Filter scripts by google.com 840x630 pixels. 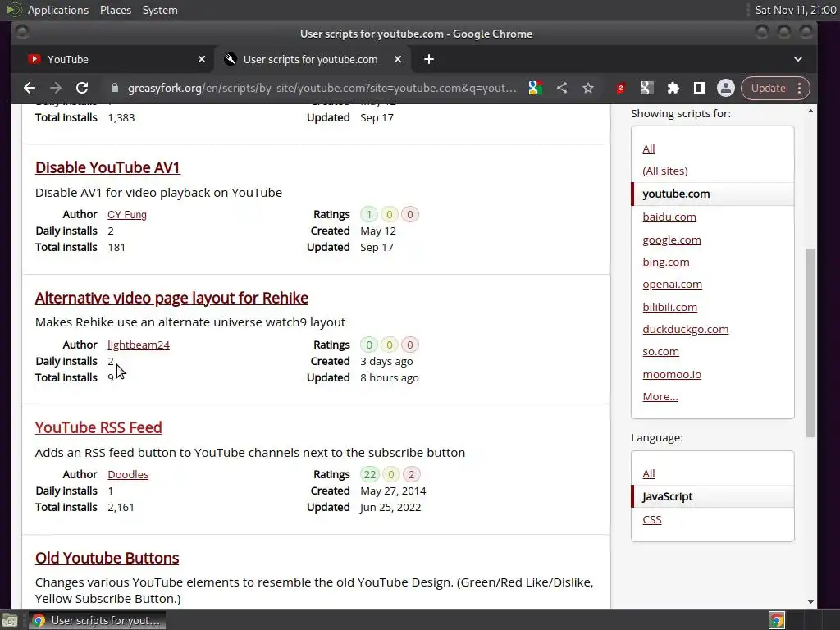coord(672,240)
